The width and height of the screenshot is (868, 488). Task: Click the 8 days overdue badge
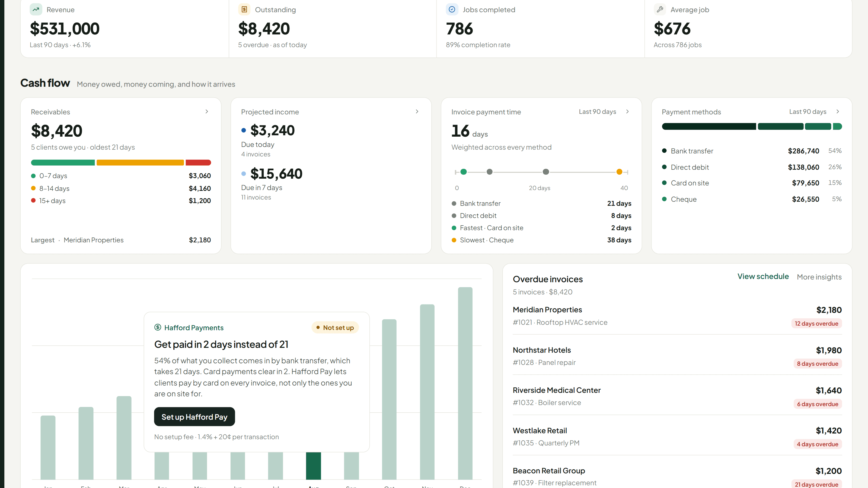818,363
